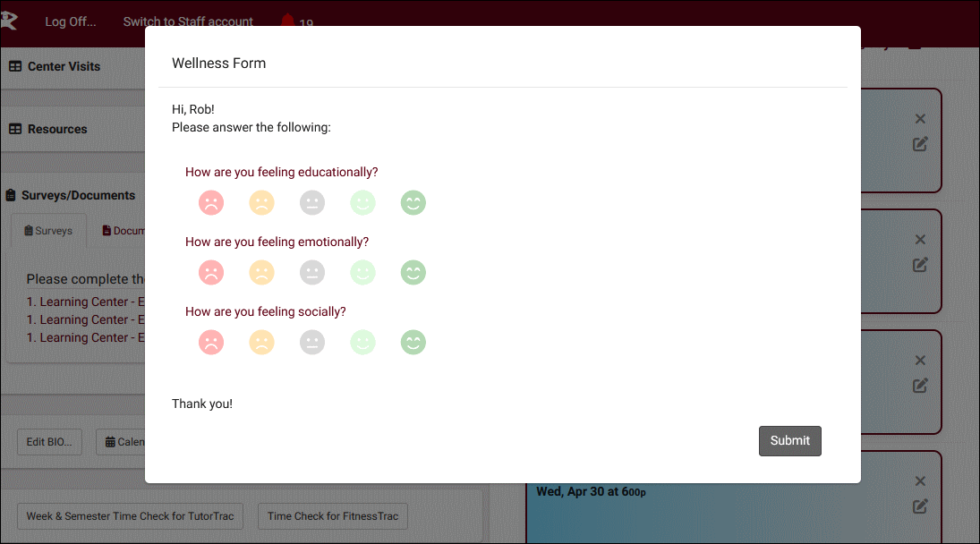Expand the Surveys/Documents section
Viewport: 980px width, 544px height.
[78, 195]
